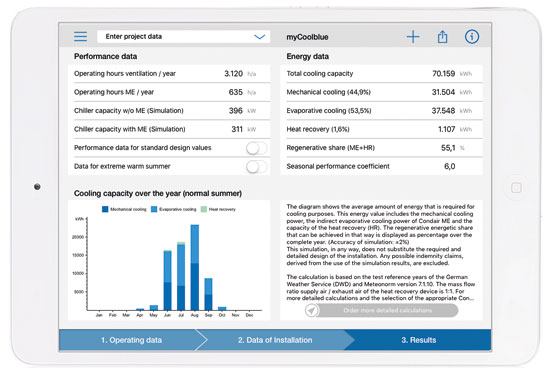
Task: Open the info circle icon
Action: [x=472, y=36]
